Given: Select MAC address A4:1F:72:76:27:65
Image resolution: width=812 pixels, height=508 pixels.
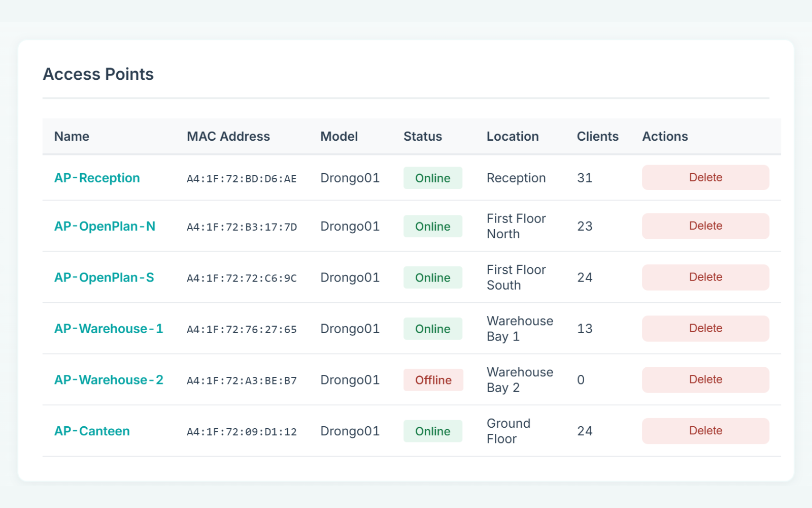Looking at the screenshot, I should click(242, 329).
